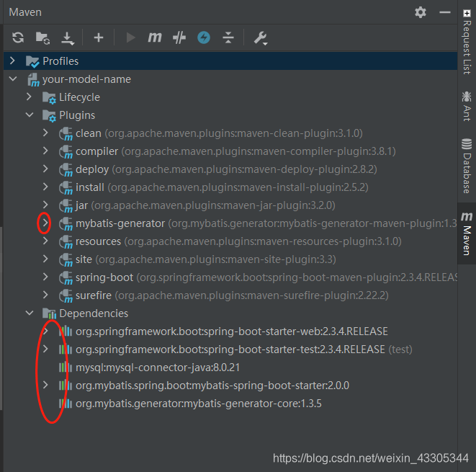This screenshot has height=472, width=476.
Task: Reload all Maven projects
Action: (18, 37)
